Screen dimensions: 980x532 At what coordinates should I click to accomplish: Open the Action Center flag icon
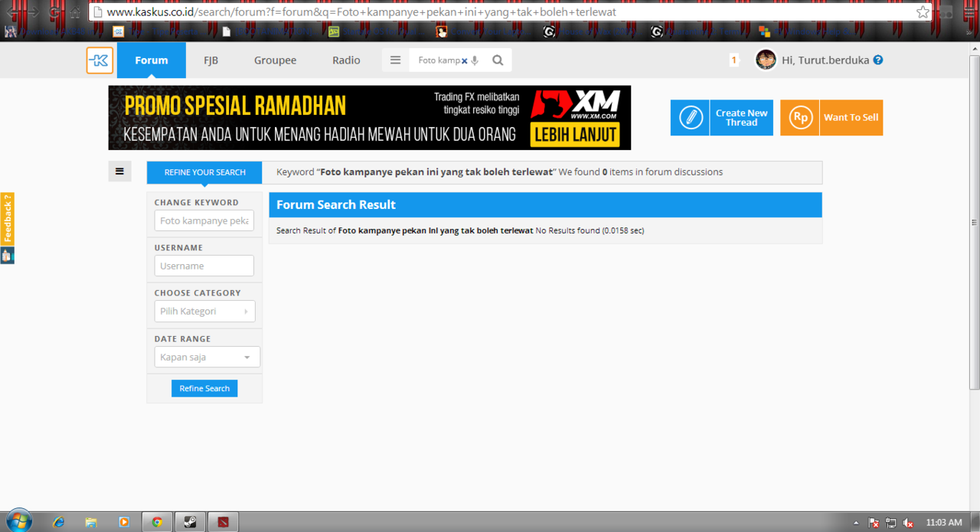874,523
